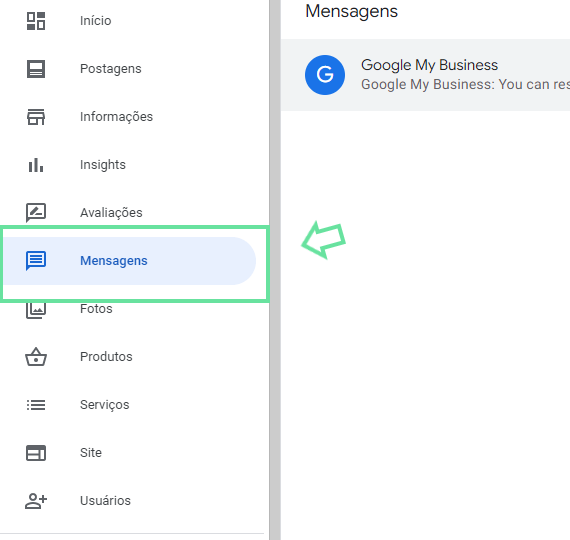Click the Google My Business message preview text
570x540 pixels.
465,84
